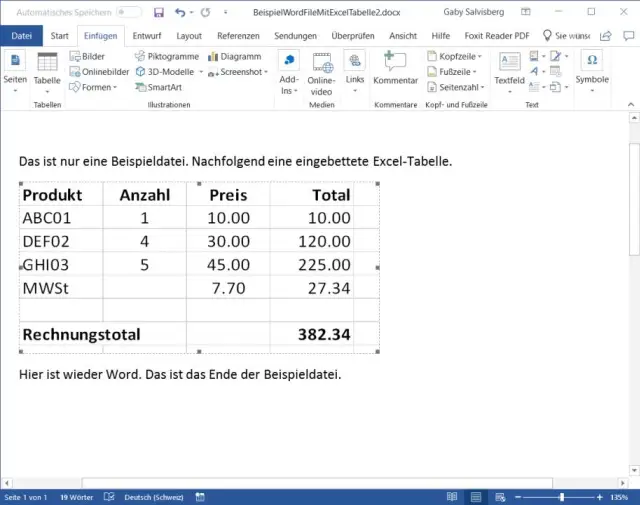Switch to the Überprüfen tab

click(x=353, y=35)
